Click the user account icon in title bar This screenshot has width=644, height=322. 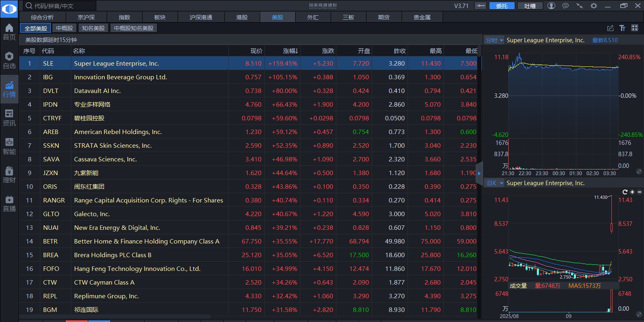[551, 6]
